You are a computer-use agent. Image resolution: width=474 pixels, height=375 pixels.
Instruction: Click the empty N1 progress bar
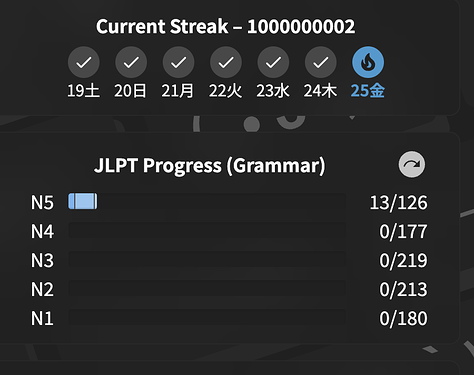(x=207, y=317)
